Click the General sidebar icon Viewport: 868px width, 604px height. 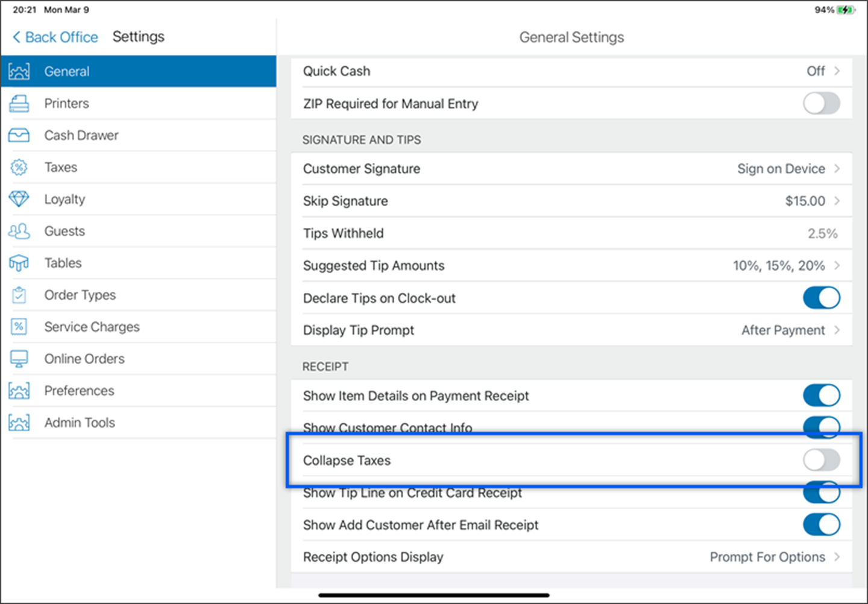(19, 72)
